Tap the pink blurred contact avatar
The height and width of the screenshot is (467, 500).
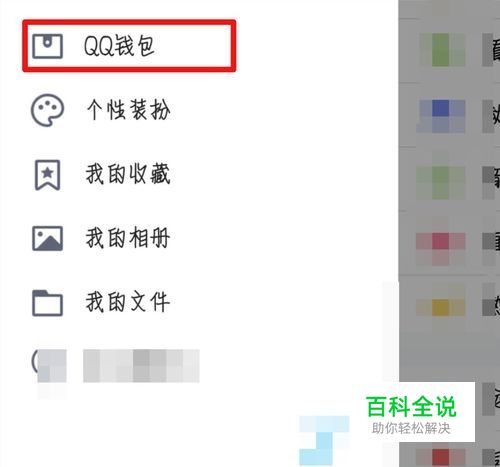click(441, 249)
